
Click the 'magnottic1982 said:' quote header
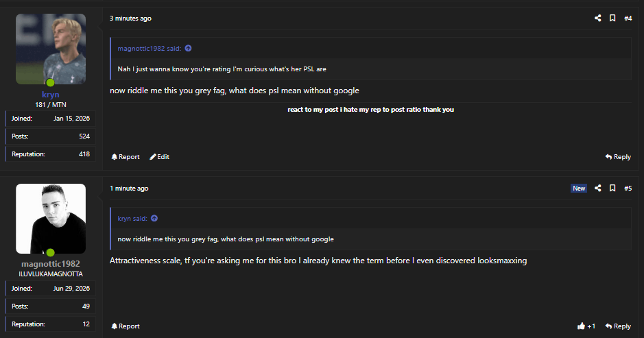(149, 49)
